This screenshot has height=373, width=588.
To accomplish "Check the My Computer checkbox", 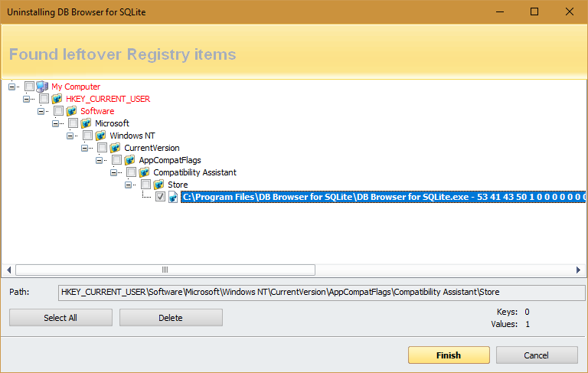I will point(29,87).
